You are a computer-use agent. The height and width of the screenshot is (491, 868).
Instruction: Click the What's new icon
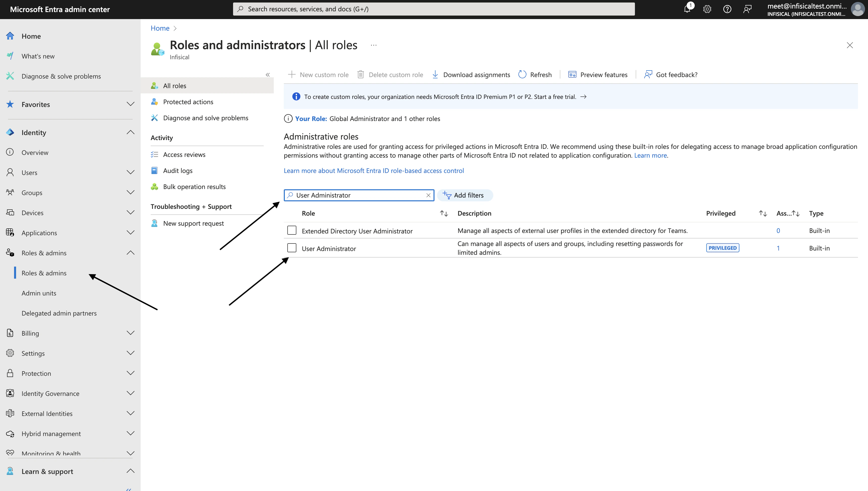pos(10,56)
